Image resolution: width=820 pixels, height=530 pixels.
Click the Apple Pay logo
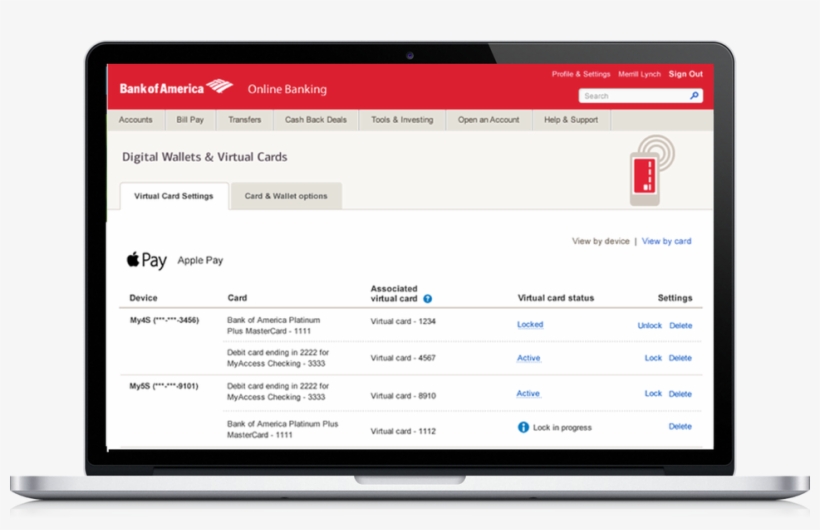[146, 260]
